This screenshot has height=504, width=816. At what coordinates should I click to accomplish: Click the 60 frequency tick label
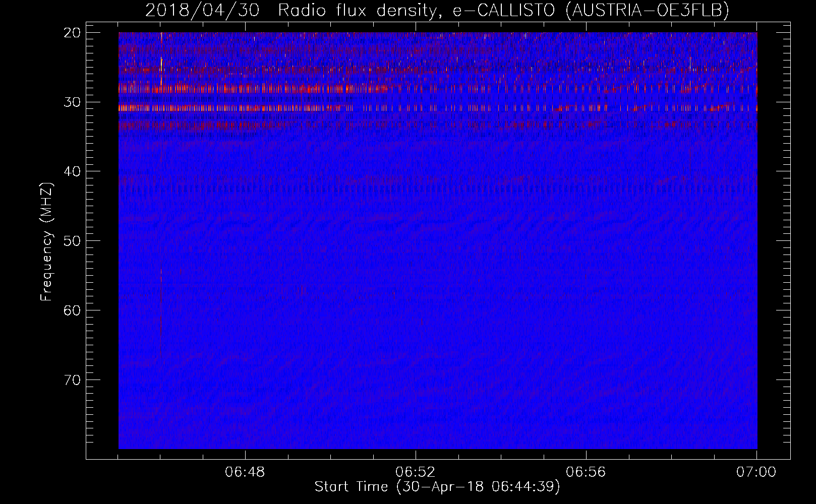coord(72,310)
